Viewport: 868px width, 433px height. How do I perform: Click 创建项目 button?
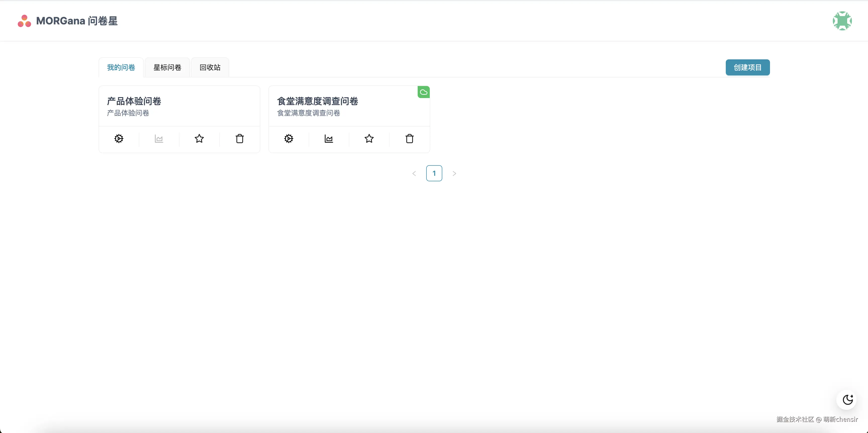747,67
